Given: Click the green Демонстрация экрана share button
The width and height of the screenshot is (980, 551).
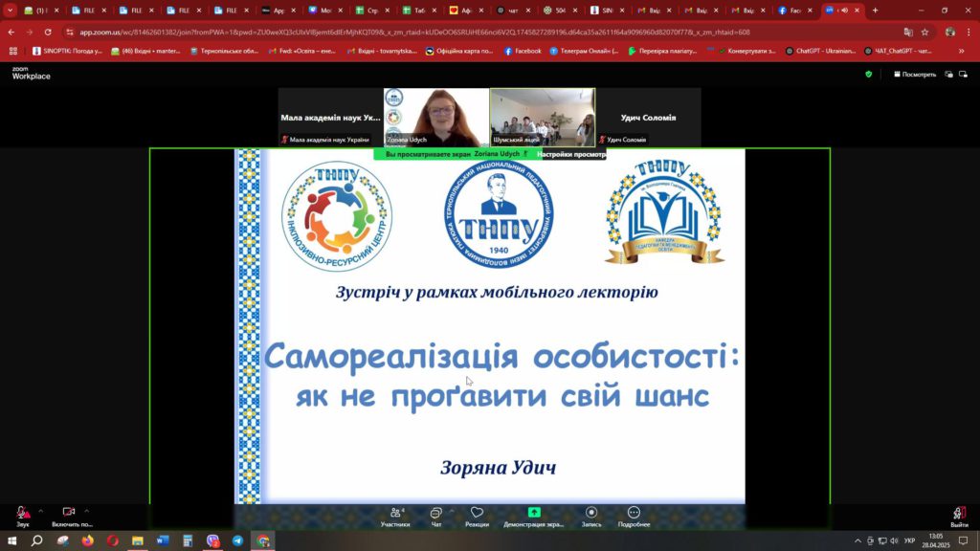Looking at the screenshot, I should pos(534,517).
